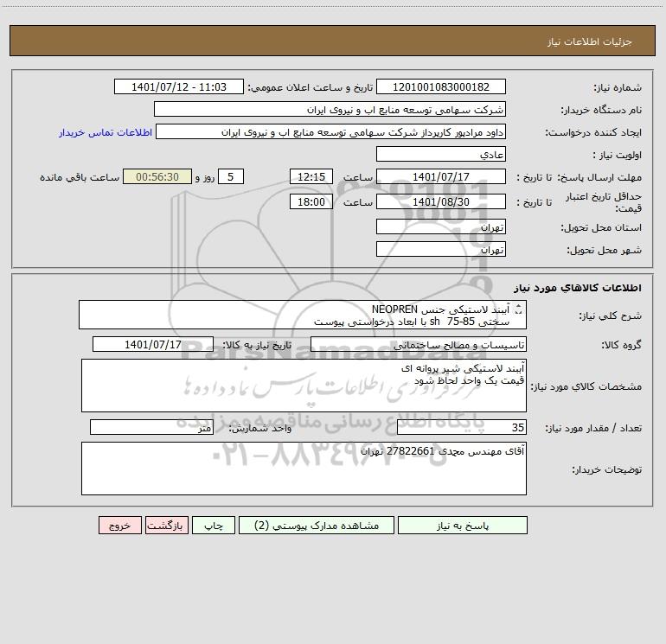
Task: Click the تعداد / مقدار مورد نیاز label
Action: tap(593, 428)
